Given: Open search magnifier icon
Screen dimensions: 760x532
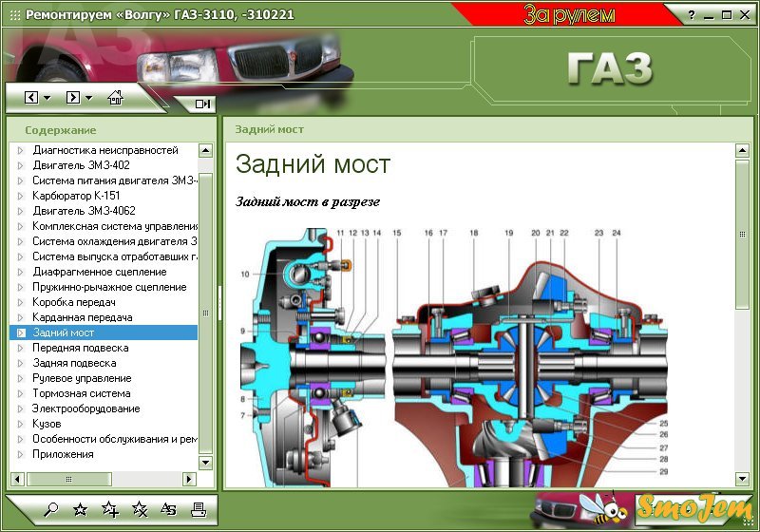Looking at the screenshot, I should point(51,509).
